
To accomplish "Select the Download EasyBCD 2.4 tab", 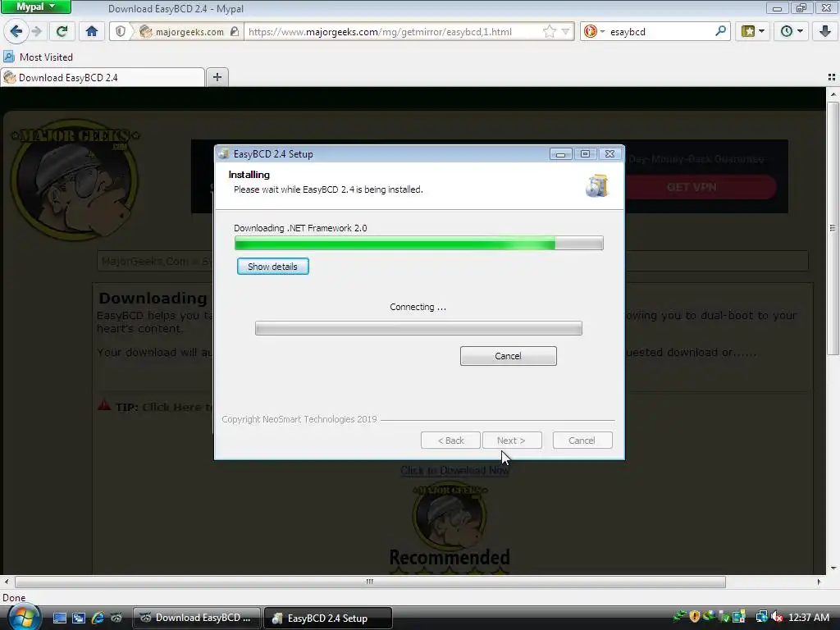I will [103, 78].
